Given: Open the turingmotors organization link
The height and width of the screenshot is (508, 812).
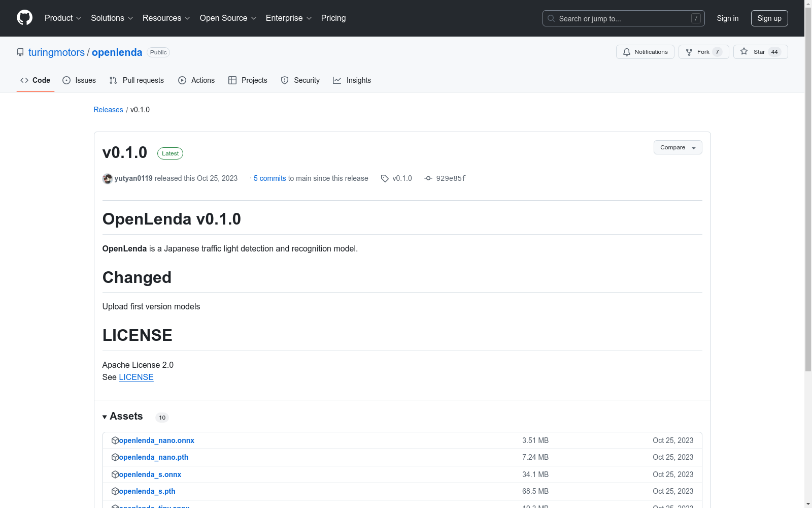Looking at the screenshot, I should click(x=56, y=52).
